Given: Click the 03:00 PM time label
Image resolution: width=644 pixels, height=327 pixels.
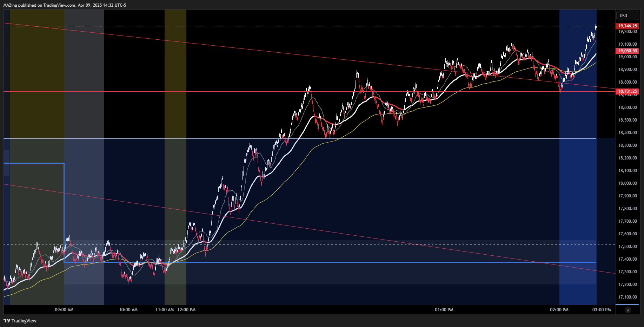Looking at the screenshot, I should 602,310.
